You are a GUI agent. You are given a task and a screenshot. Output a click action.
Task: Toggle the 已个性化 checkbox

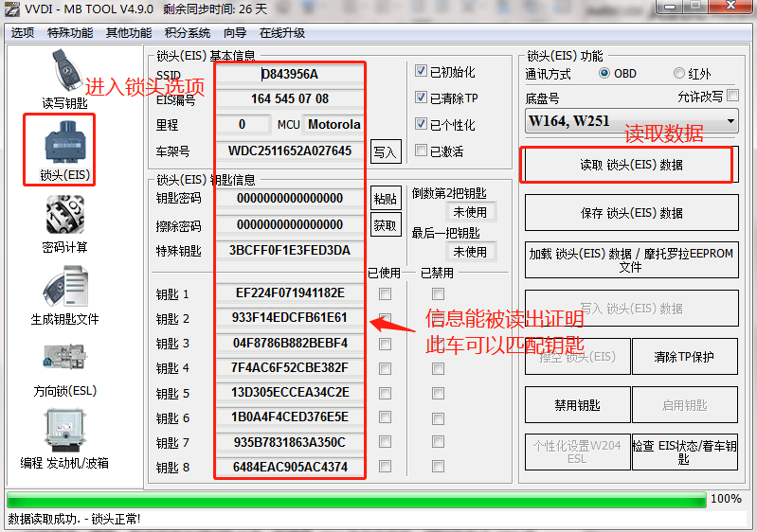pos(421,124)
